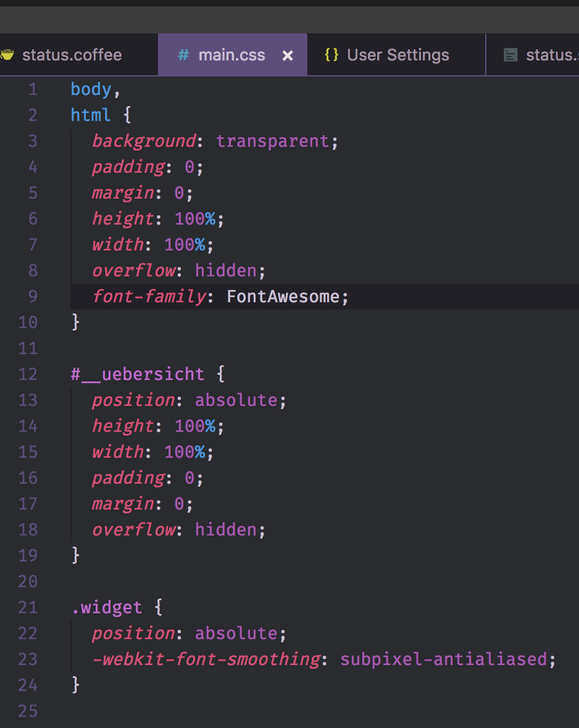Click line number 21 in the gutter
The height and width of the screenshot is (728, 579).
click(x=28, y=607)
